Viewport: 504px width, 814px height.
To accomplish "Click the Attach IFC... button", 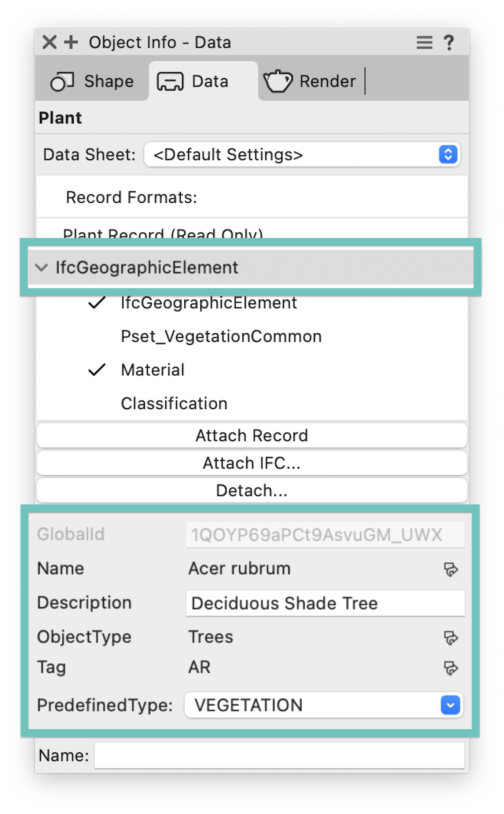I will click(252, 463).
